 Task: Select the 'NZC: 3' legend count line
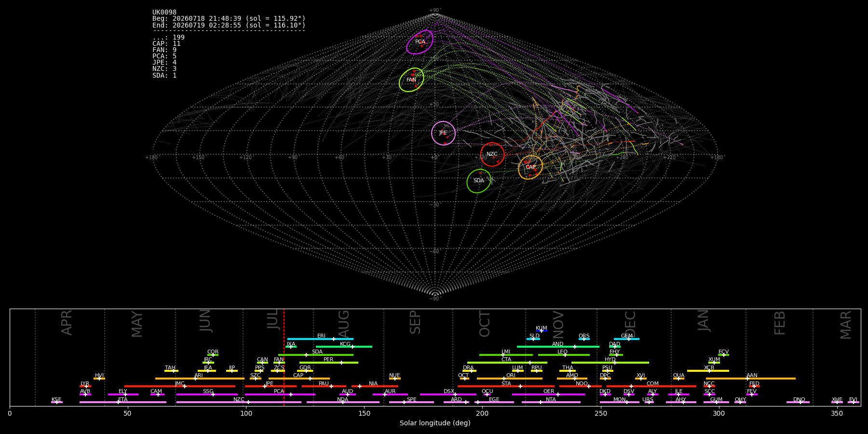click(x=164, y=68)
